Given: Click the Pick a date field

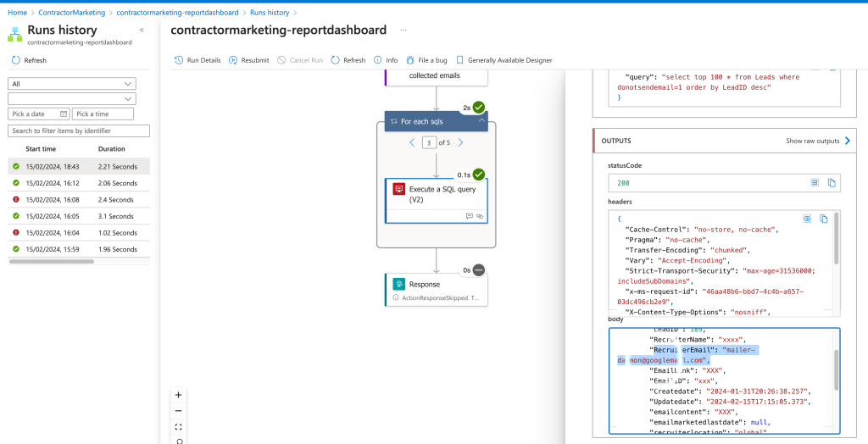Looking at the screenshot, I should pyautogui.click(x=39, y=114).
